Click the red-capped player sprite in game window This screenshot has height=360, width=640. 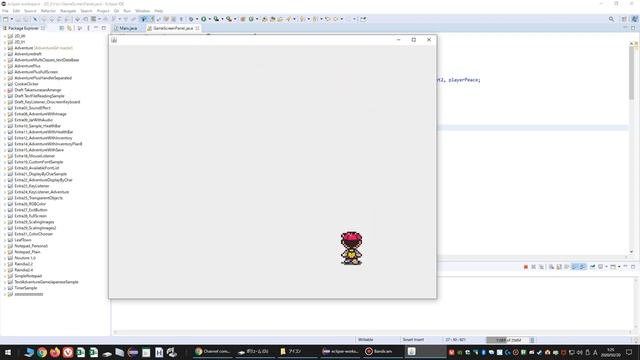point(351,248)
